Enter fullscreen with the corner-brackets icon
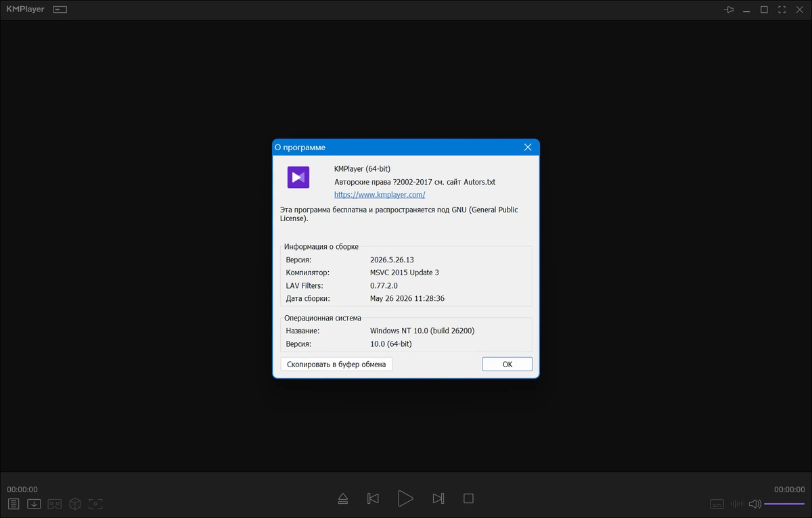The image size is (812, 518). coord(782,10)
